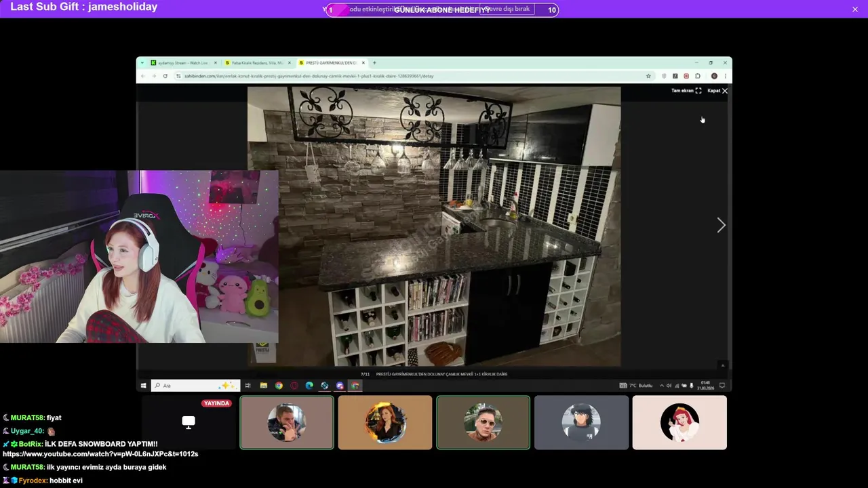Open File Explorer from the taskbar
This screenshot has width=868, height=488.
point(263,386)
